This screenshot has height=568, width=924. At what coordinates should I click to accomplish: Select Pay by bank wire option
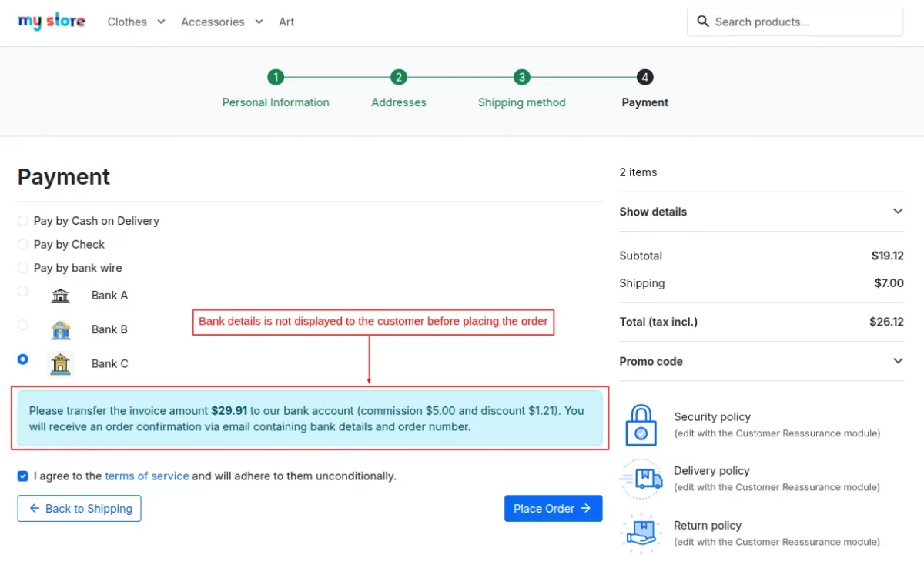coord(23,269)
